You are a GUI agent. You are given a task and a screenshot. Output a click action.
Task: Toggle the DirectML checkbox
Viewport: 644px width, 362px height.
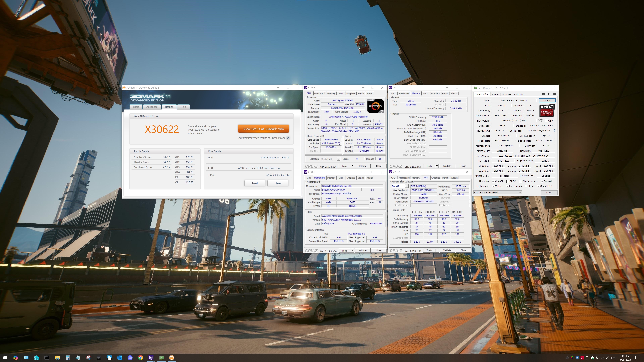coord(542,181)
